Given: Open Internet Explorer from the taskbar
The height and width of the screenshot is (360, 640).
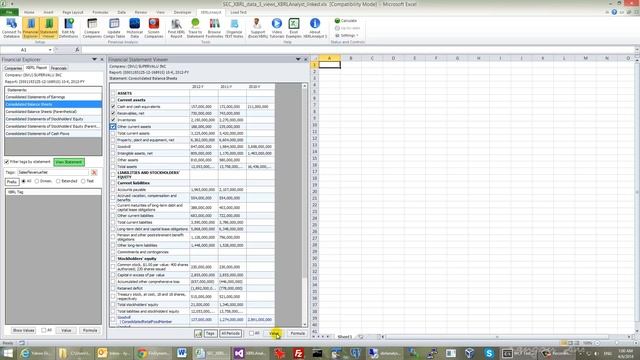Looking at the screenshot, I should [x=25, y=353].
